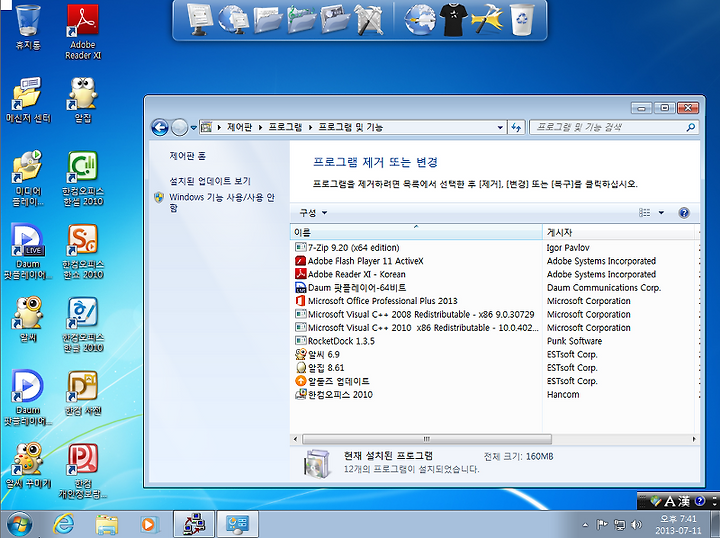The image size is (720, 538).
Task: Click 프로그램 in the address breadcrumb
Action: (285, 127)
